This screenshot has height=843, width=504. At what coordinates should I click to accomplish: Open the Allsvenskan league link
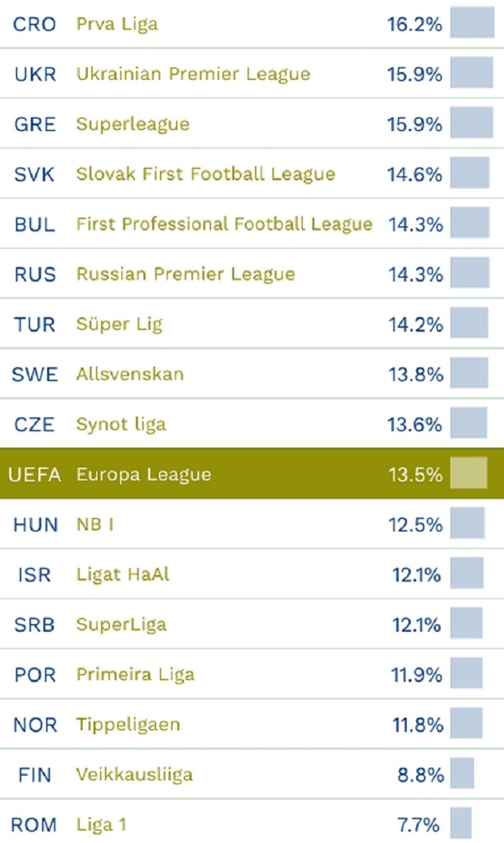click(130, 374)
